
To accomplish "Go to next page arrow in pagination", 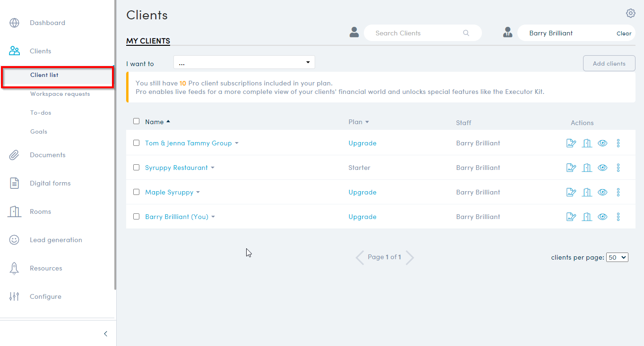I will [x=410, y=257].
